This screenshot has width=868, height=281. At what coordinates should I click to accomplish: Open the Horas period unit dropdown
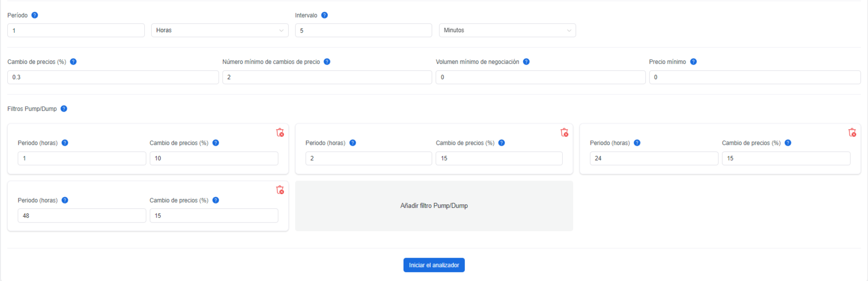coord(220,30)
